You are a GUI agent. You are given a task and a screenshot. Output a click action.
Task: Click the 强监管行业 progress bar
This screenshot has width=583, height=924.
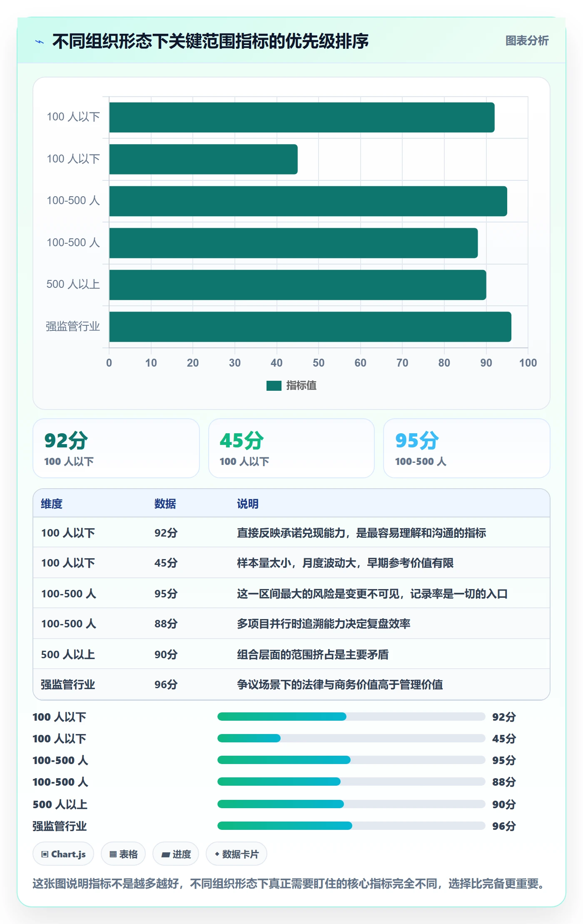pyautogui.click(x=351, y=826)
